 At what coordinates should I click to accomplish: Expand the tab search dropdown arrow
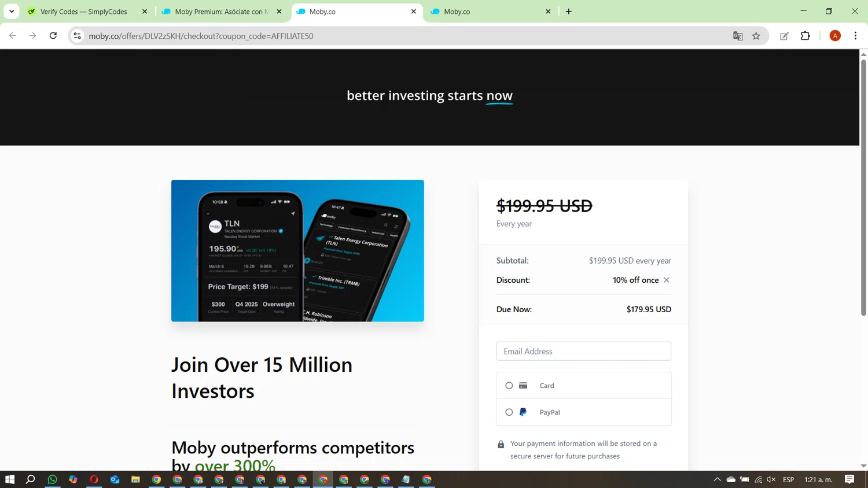point(12,12)
